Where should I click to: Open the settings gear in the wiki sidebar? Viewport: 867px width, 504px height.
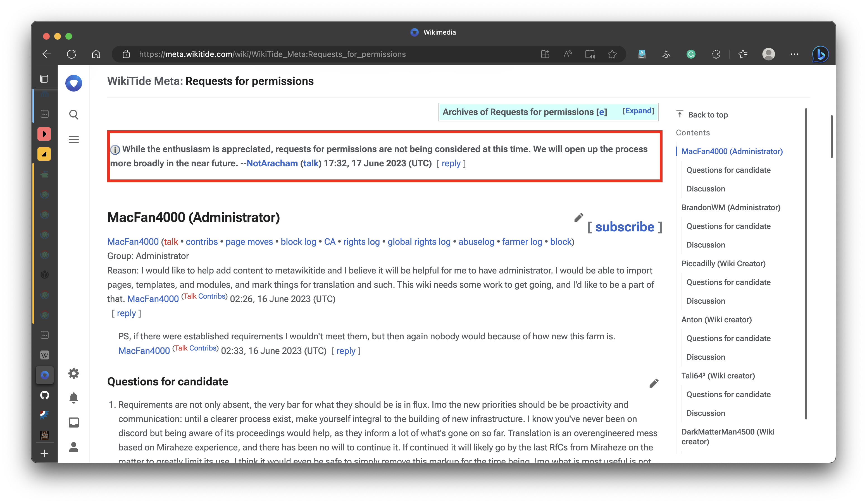74,373
